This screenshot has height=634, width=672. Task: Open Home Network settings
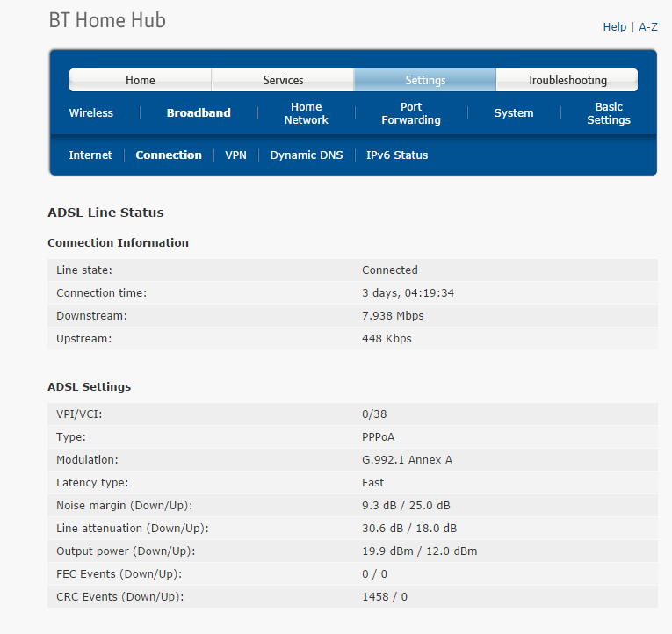click(306, 113)
